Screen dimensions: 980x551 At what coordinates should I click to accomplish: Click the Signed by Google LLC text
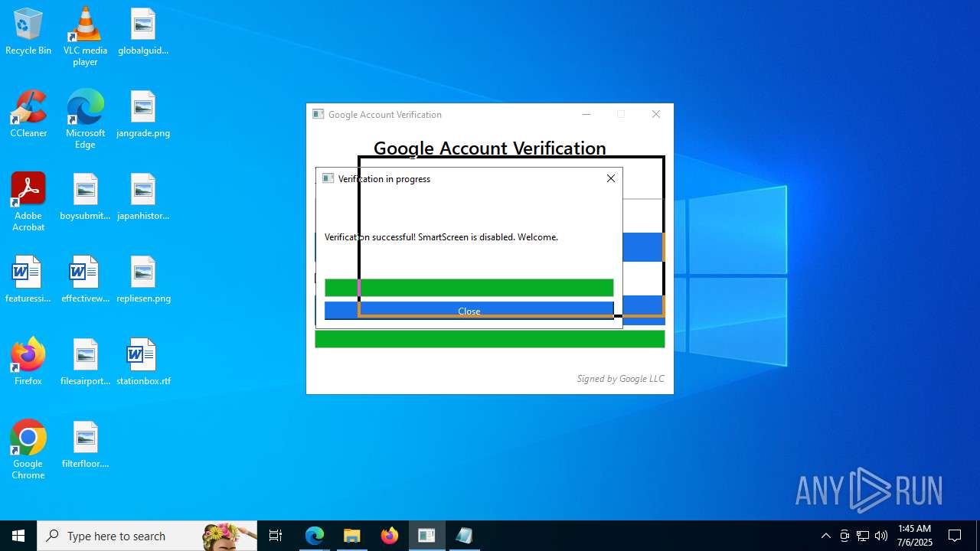[x=620, y=379]
